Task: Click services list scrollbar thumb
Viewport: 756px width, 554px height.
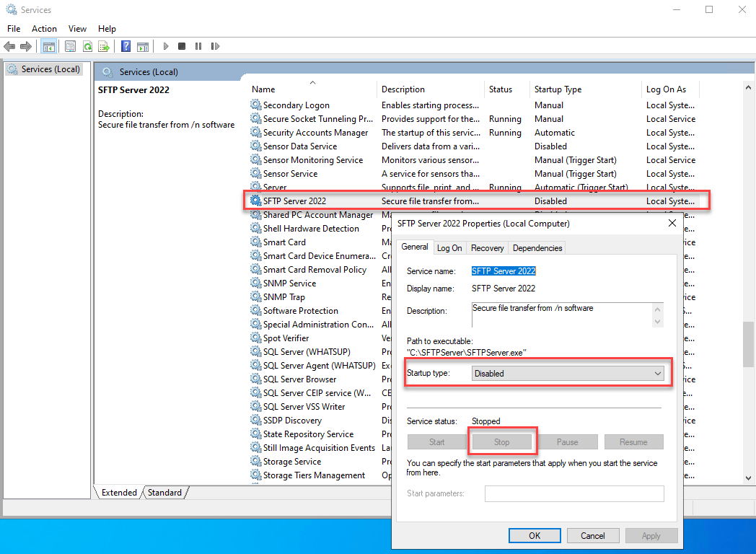Action: (x=748, y=344)
